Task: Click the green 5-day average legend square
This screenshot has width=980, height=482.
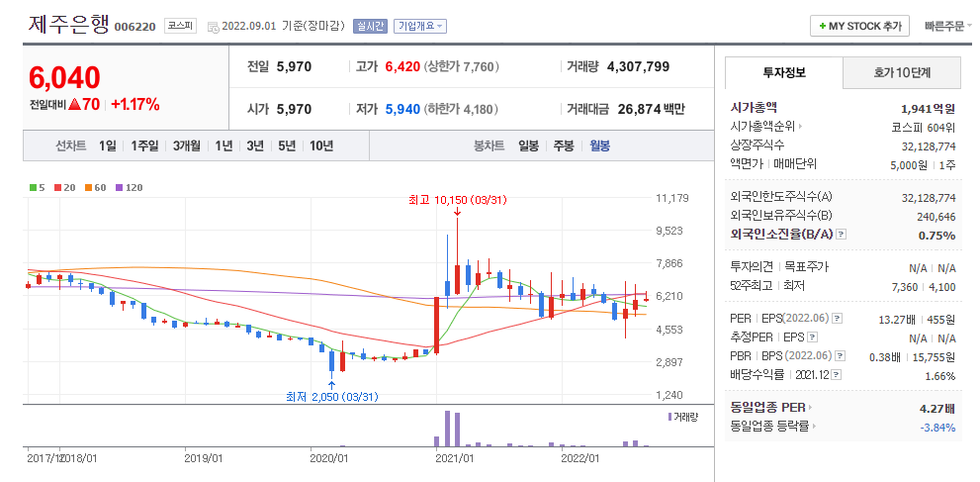Action: tap(33, 187)
